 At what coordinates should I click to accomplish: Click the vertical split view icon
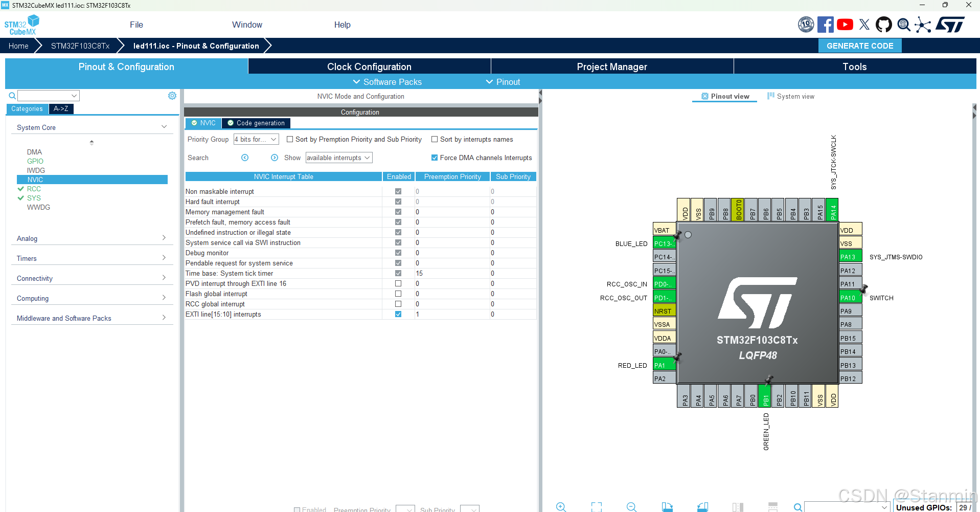[x=738, y=507]
